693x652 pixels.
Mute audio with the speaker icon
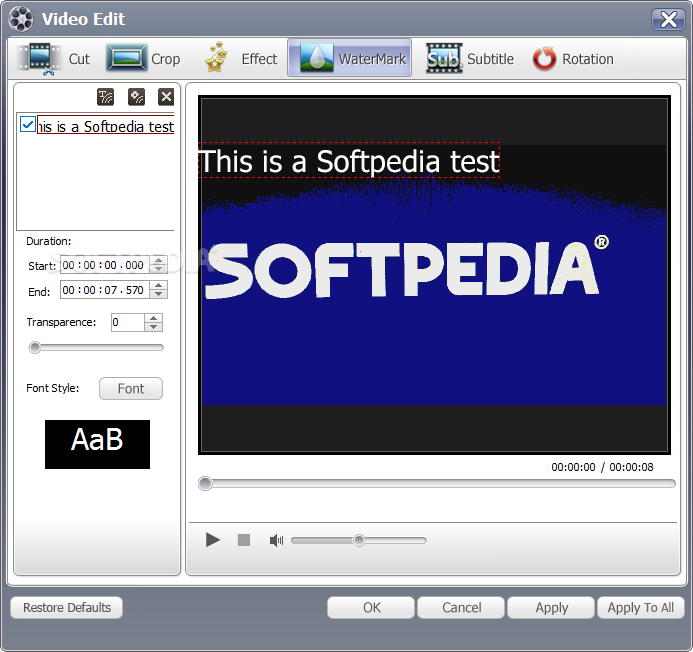276,540
